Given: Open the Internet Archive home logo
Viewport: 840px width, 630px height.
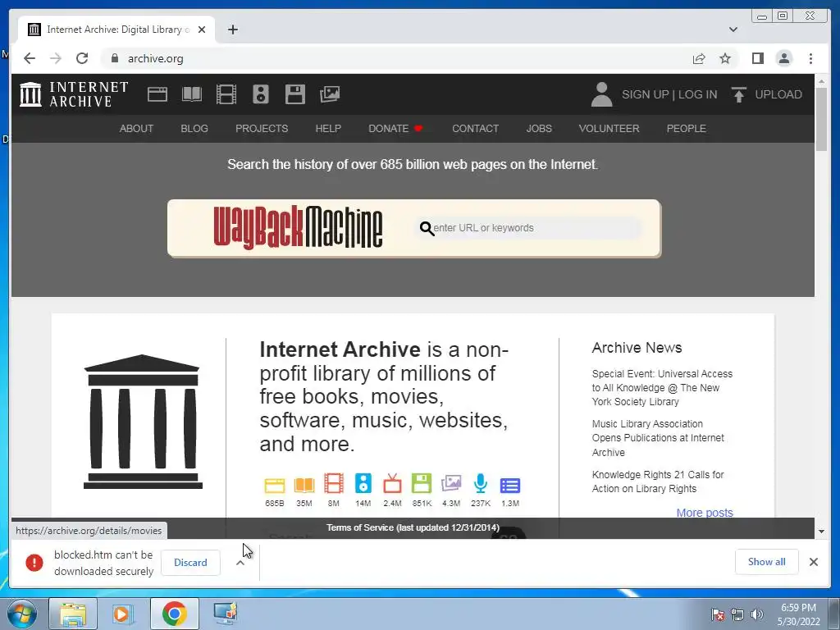Looking at the screenshot, I should click(74, 94).
